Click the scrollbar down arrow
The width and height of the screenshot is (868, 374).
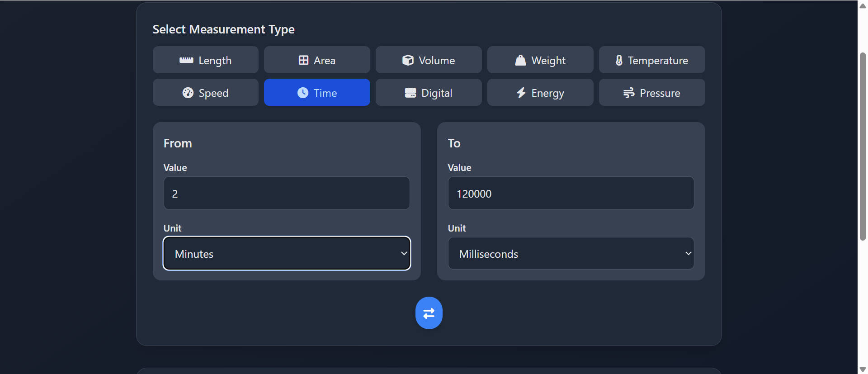pos(863,369)
